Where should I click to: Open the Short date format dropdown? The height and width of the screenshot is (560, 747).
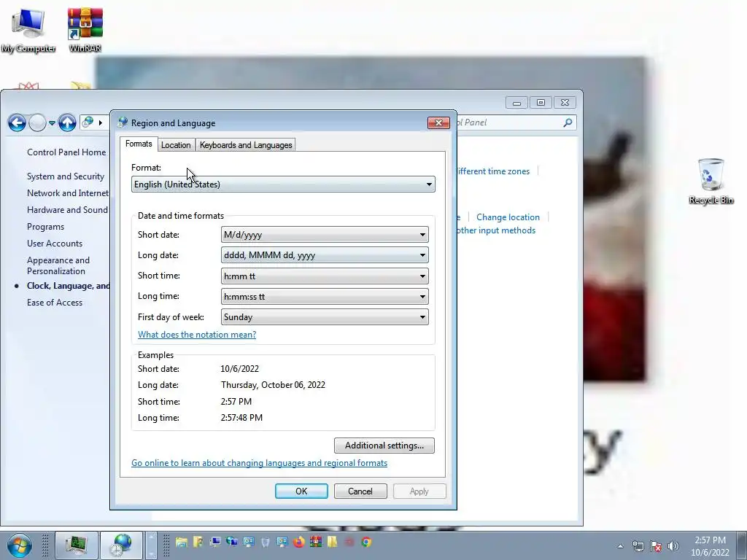325,235
